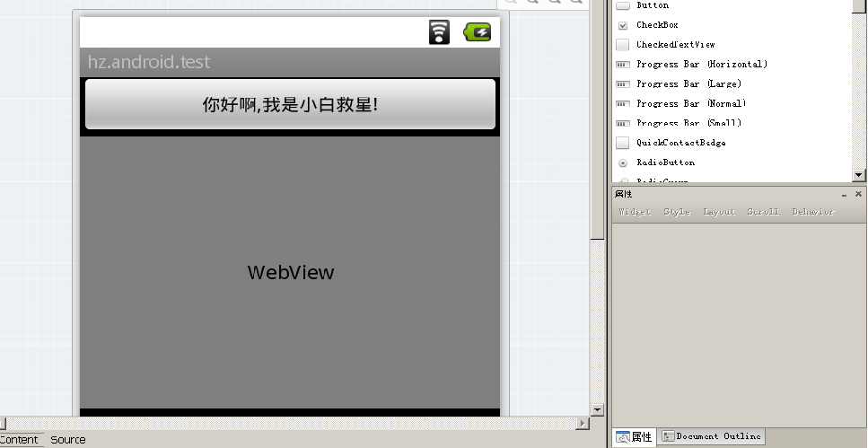Select Progress Bar (Horizontal) widget icon
868x448 pixels.
[623, 65]
